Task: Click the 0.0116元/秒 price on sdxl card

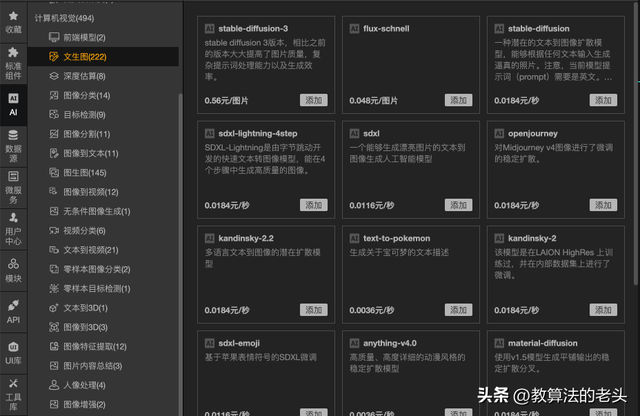Action: coord(372,205)
